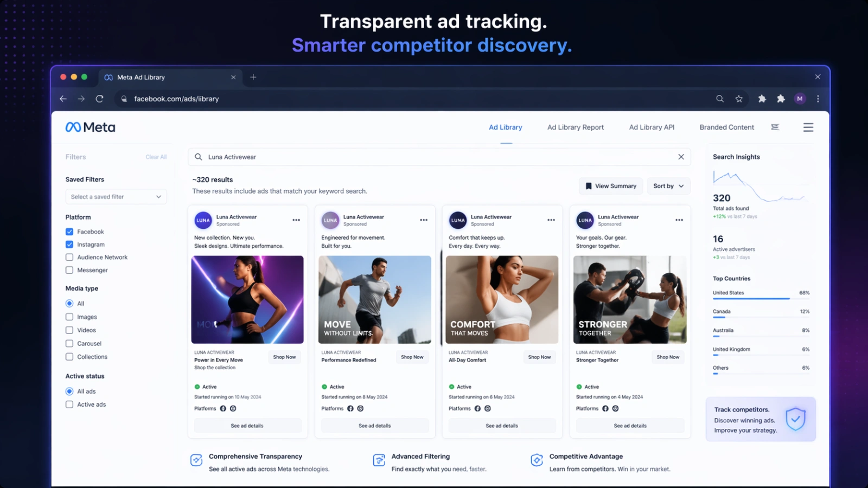Open three-dot options on the first Luna ad
The width and height of the screenshot is (868, 488).
(x=296, y=220)
